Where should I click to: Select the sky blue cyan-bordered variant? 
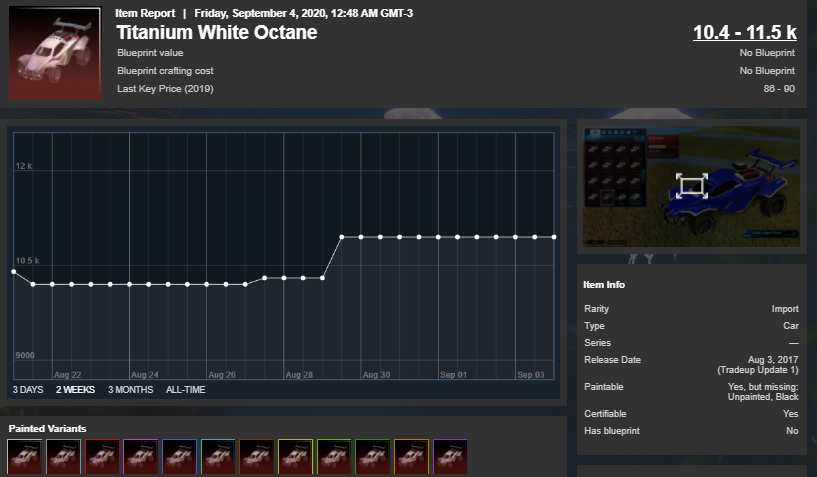[x=218, y=457]
